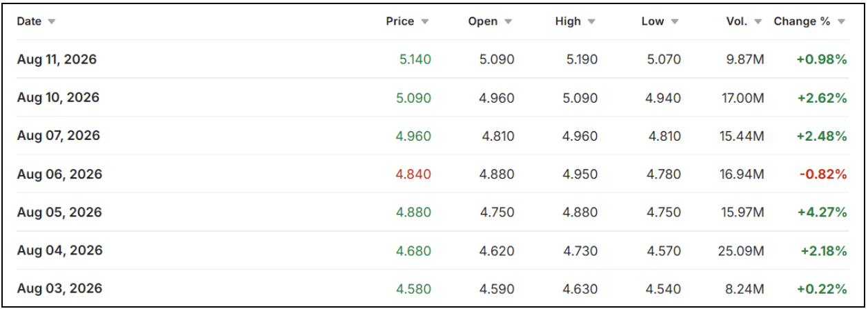This screenshot has width=868, height=309.
Task: Click the Price column sort arrow
Action: click(x=424, y=22)
